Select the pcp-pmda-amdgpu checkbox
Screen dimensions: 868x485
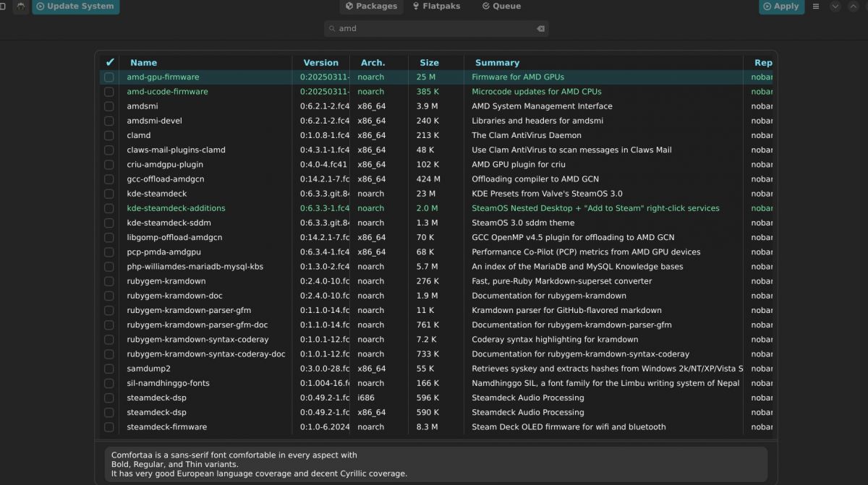tap(109, 252)
